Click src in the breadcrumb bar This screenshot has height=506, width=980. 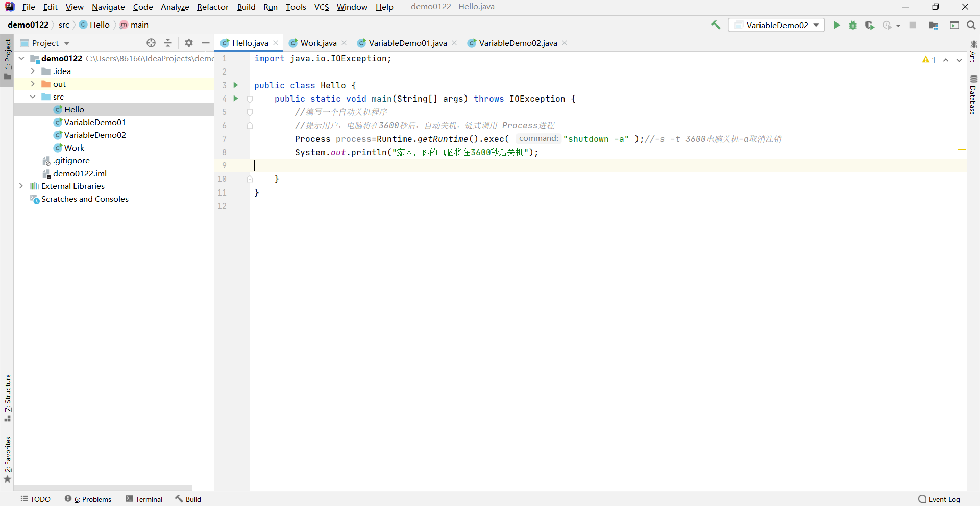click(x=64, y=25)
